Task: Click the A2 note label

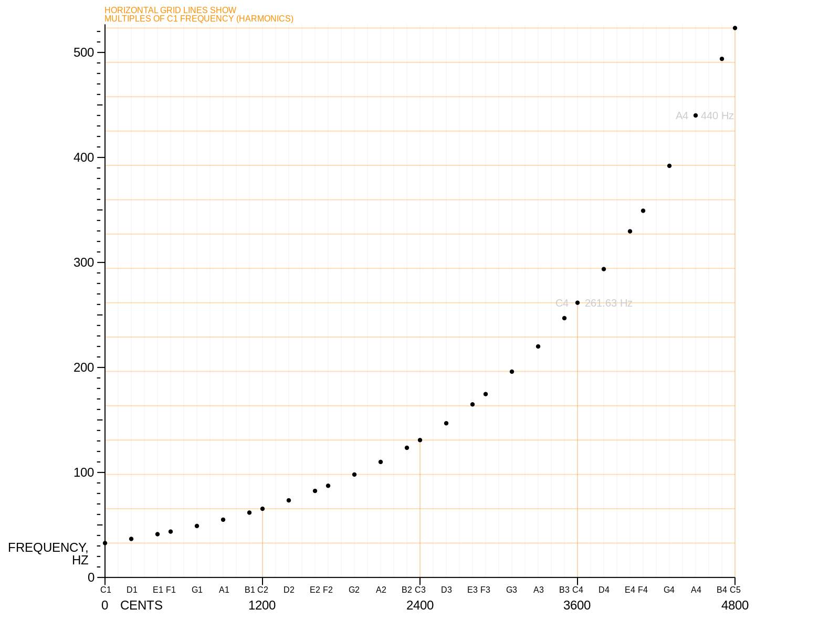Action: coord(381,590)
